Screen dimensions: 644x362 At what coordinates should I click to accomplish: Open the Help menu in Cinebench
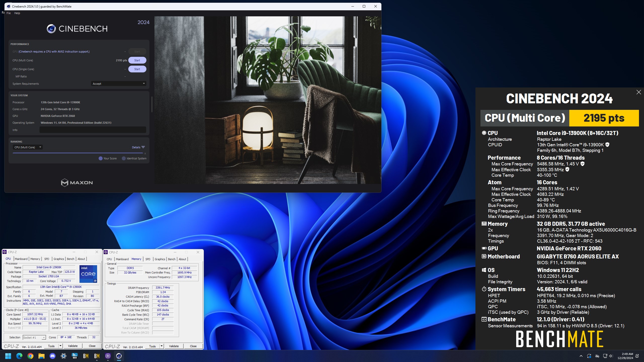click(x=17, y=13)
